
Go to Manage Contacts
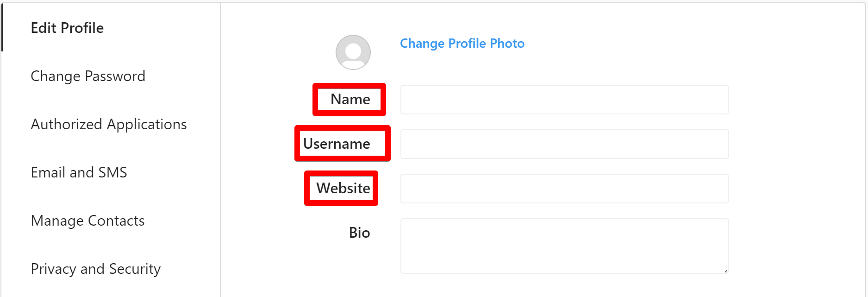click(x=87, y=221)
